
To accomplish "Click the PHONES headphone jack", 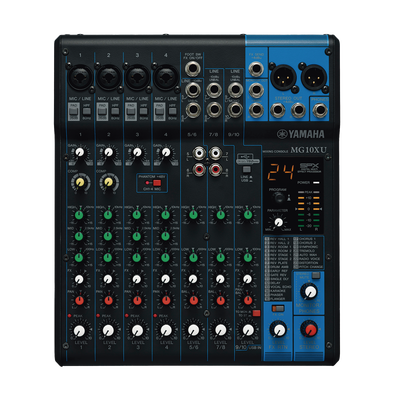I will tap(320, 110).
